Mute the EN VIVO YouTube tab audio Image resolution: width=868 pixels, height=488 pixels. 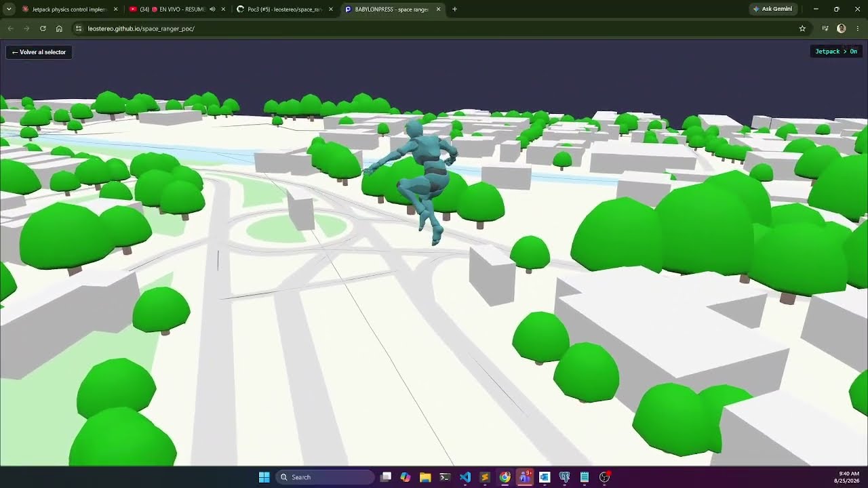(212, 9)
